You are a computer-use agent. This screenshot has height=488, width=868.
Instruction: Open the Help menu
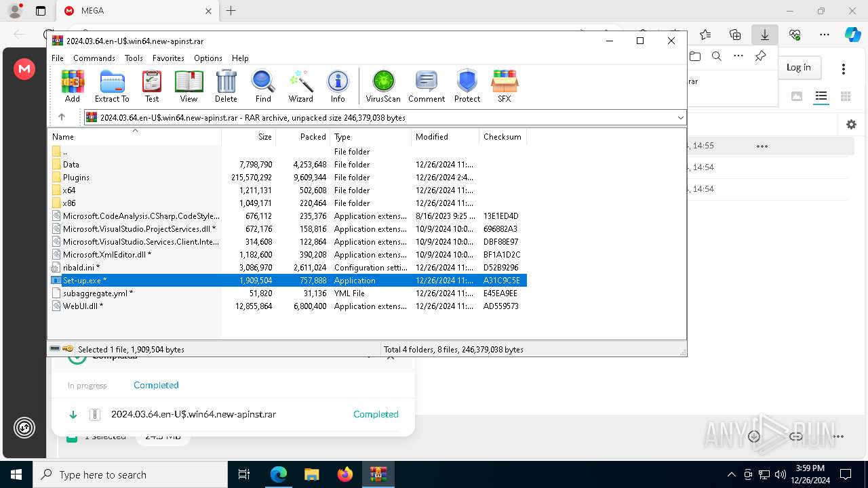(240, 58)
